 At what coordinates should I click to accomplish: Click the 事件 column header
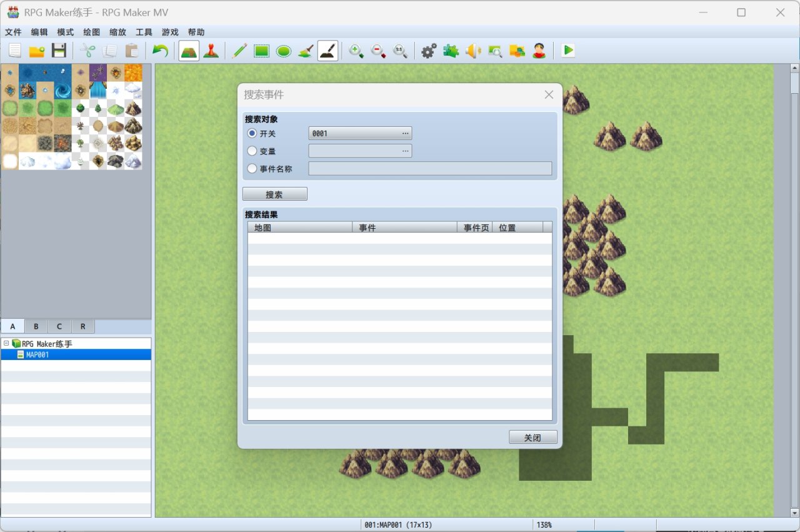(405, 228)
